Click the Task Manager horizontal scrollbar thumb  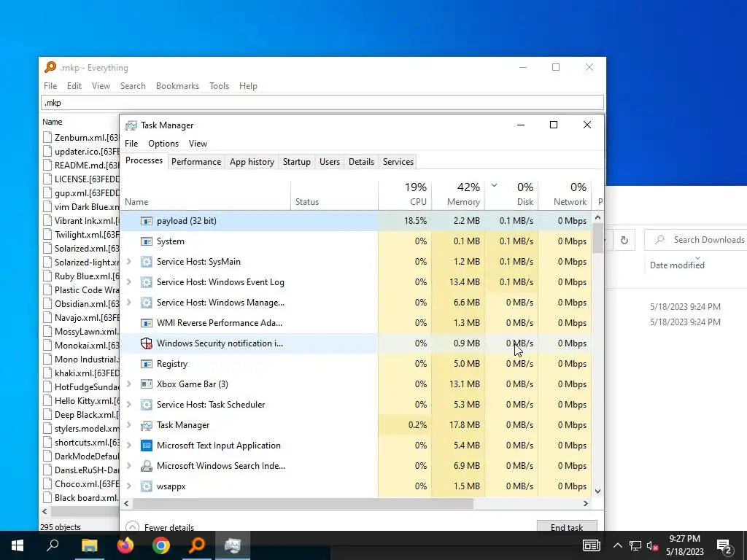pyautogui.click(x=303, y=503)
